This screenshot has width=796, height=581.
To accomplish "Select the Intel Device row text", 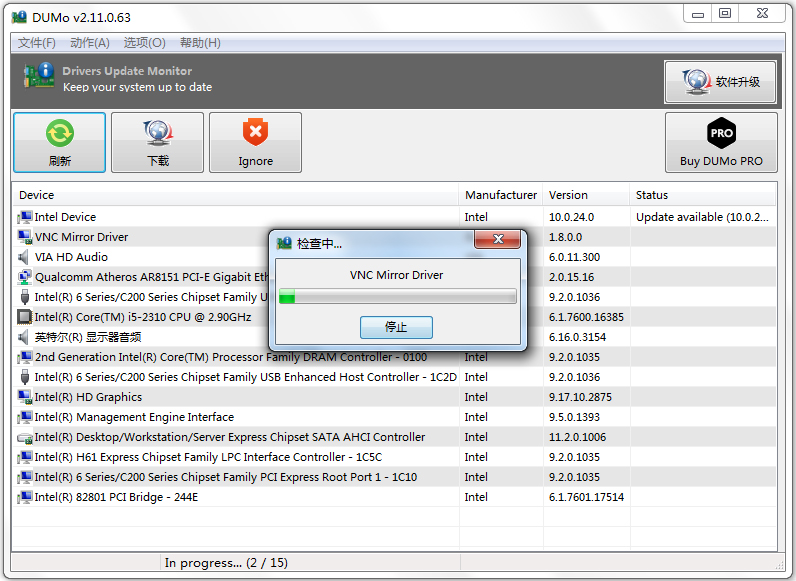I will tap(65, 217).
